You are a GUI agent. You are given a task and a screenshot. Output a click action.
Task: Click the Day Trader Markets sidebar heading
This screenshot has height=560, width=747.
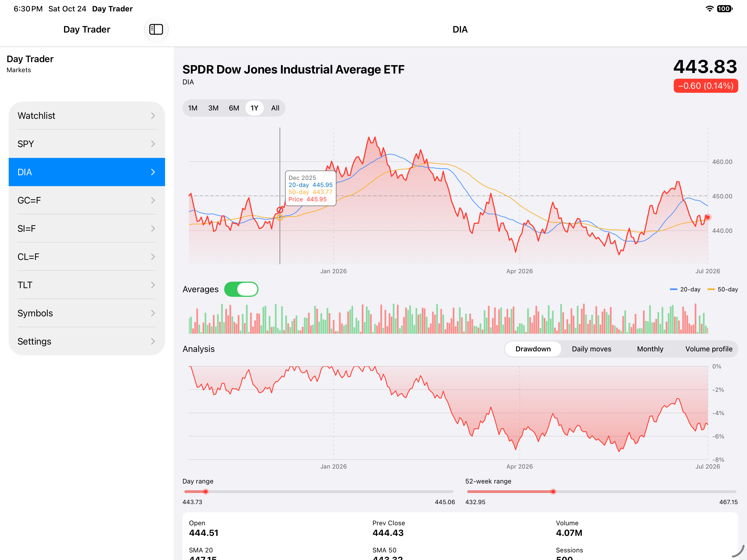tap(30, 63)
